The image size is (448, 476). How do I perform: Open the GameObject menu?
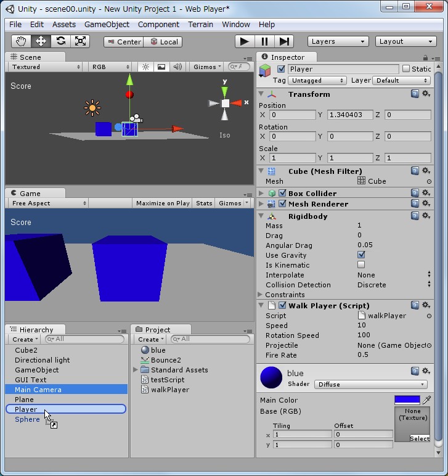point(107,24)
